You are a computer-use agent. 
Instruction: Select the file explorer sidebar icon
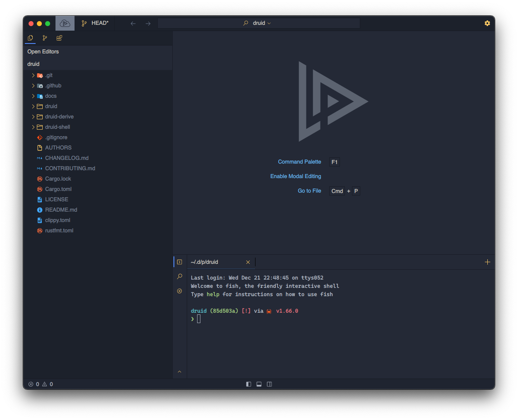(x=30, y=38)
